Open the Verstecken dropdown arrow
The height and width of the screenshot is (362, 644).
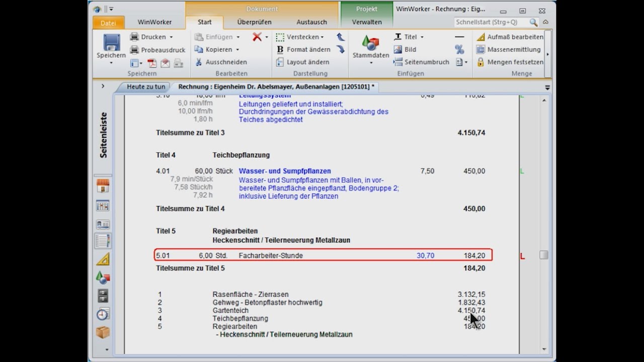[322, 37]
